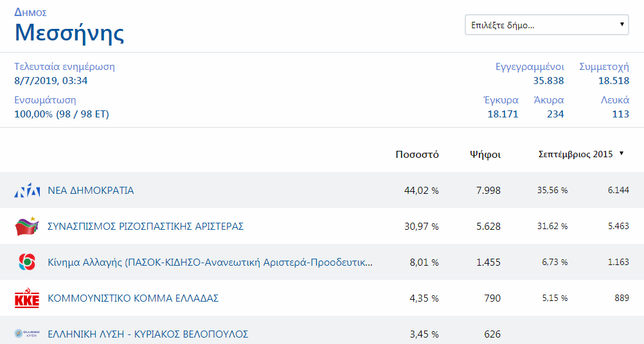Click the invalid votes value 234
Viewport: 644px width, 344px height.
pyautogui.click(x=555, y=114)
